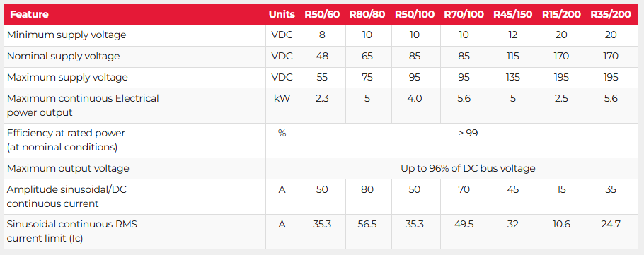Select 'Up to 96% of DC bus voltage' cell
The height and width of the screenshot is (255, 644).
point(468,169)
